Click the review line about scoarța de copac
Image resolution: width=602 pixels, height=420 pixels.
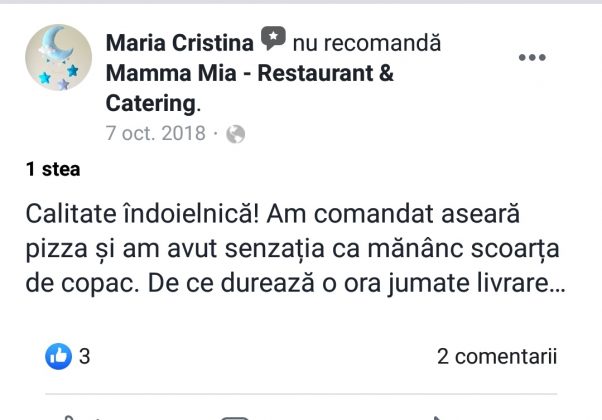pyautogui.click(x=293, y=250)
